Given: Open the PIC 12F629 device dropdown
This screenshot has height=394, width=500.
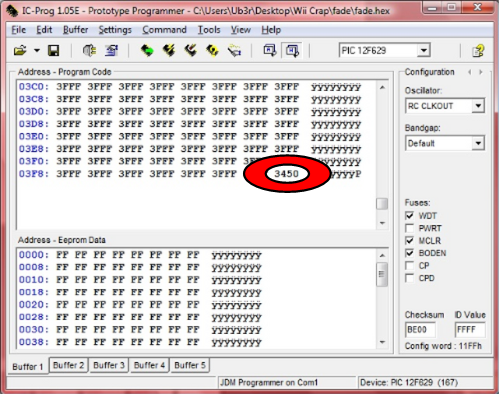Looking at the screenshot, I should 423,51.
